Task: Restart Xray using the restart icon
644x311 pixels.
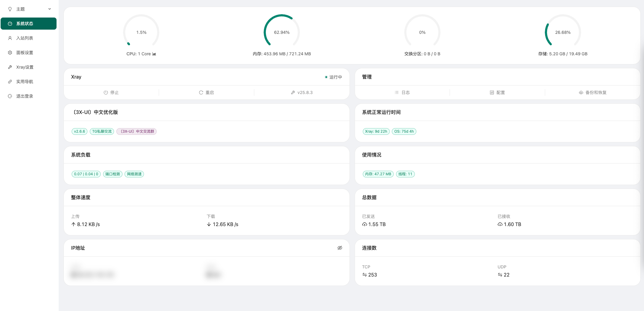Action: click(x=207, y=92)
